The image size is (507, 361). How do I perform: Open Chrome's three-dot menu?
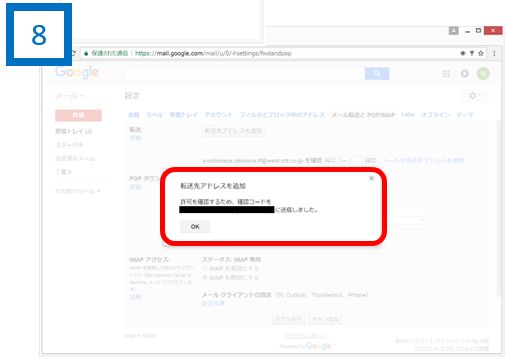coord(494,53)
